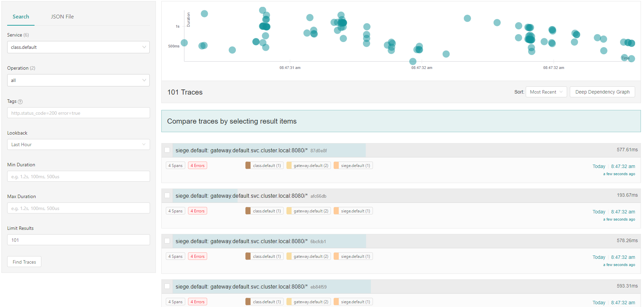The width and height of the screenshot is (644, 307).
Task: Click the Tags help question mark icon
Action: pyautogui.click(x=20, y=101)
